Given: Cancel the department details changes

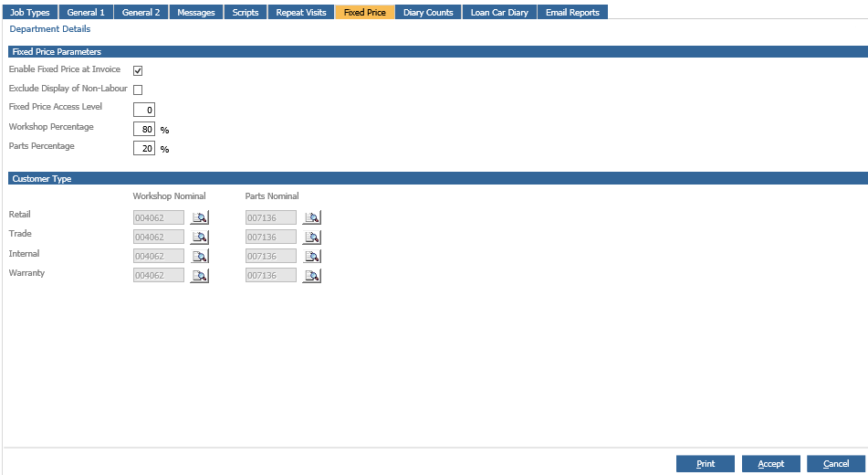Looking at the screenshot, I should tap(836, 464).
